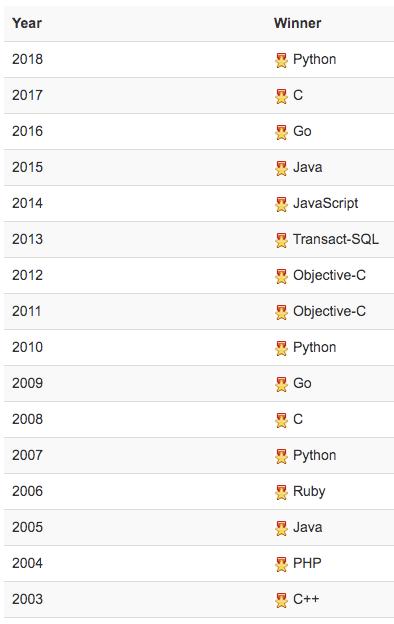Select the 2015 year cell
Screen dimensions: 394x624
pyautogui.click(x=27, y=167)
